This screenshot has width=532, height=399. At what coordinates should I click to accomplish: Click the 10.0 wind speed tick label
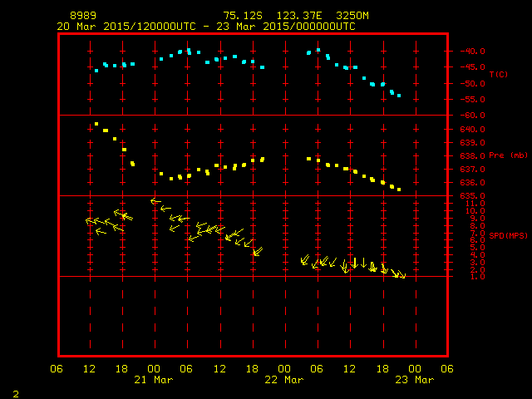click(x=475, y=211)
